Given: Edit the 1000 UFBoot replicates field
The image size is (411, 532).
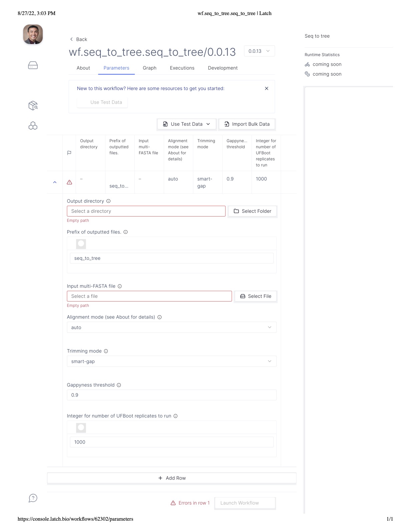Looking at the screenshot, I should pos(171,442).
